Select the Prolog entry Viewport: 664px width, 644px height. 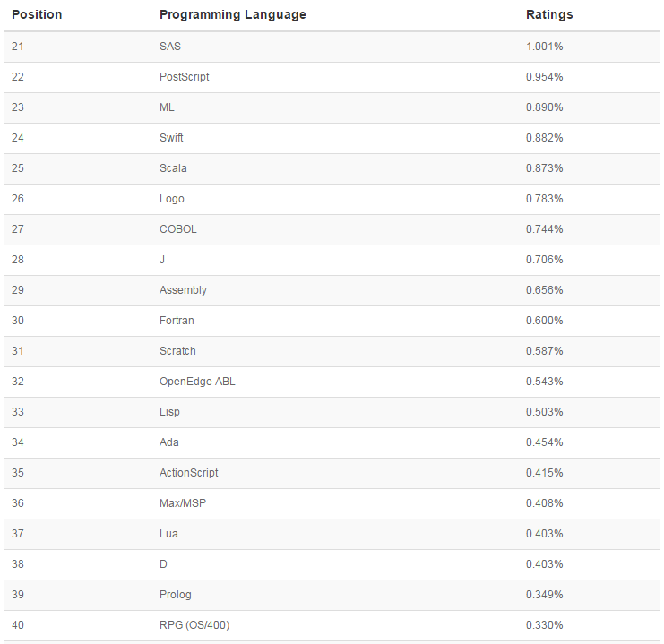176,595
